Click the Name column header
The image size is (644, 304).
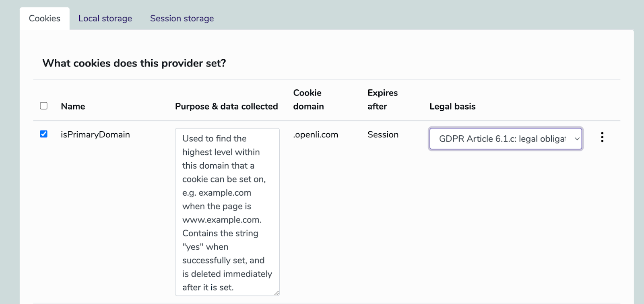point(73,106)
